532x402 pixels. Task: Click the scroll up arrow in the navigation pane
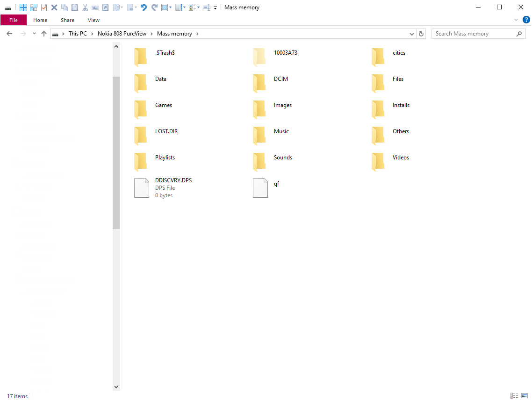click(116, 46)
